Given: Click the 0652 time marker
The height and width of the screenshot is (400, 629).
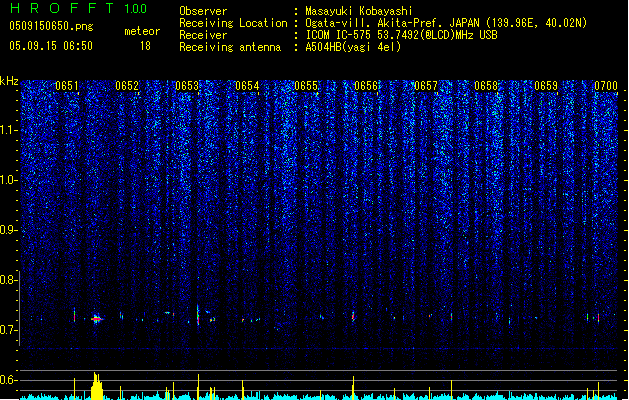Looking at the screenshot, I should (x=127, y=86).
